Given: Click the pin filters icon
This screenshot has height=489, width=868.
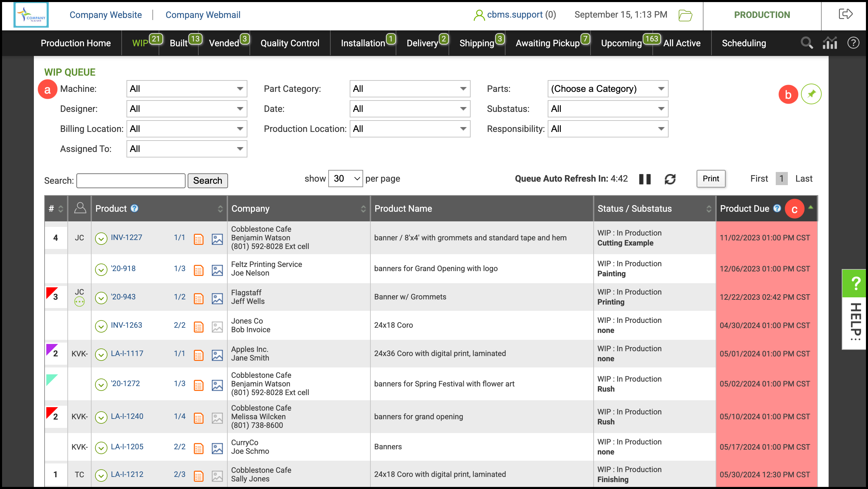Looking at the screenshot, I should click(x=811, y=94).
